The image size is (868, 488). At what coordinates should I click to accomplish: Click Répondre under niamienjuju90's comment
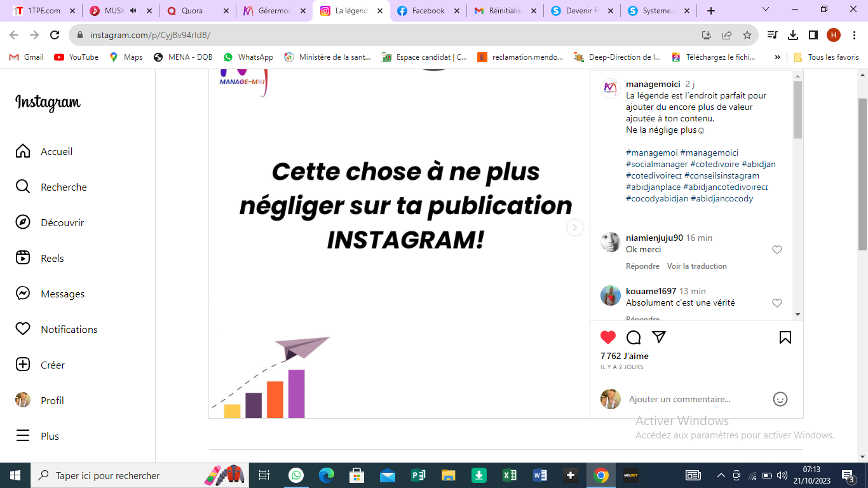click(642, 266)
